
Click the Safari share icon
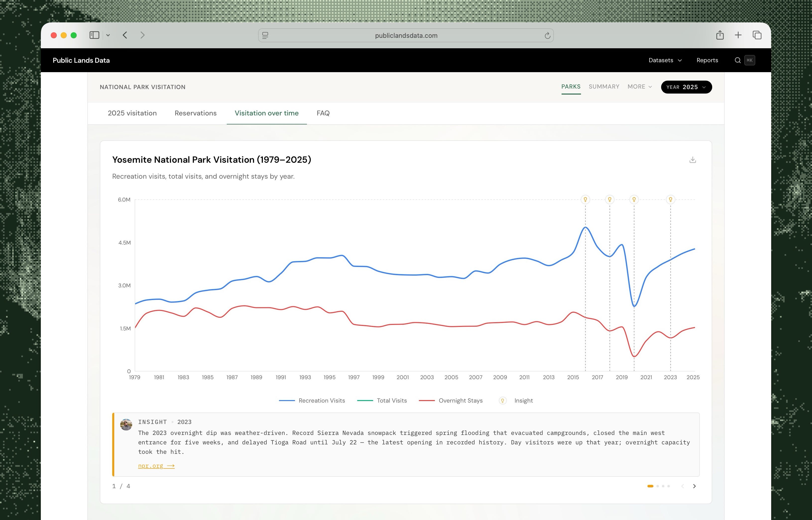point(720,35)
